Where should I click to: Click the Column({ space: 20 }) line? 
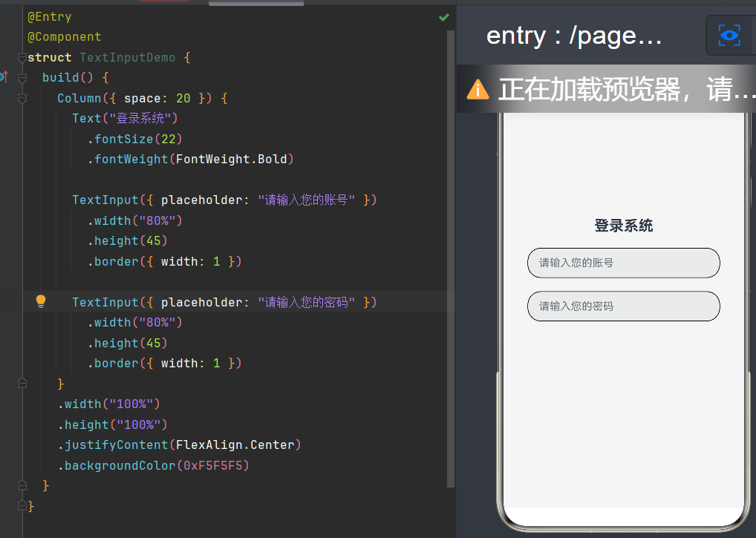click(143, 98)
